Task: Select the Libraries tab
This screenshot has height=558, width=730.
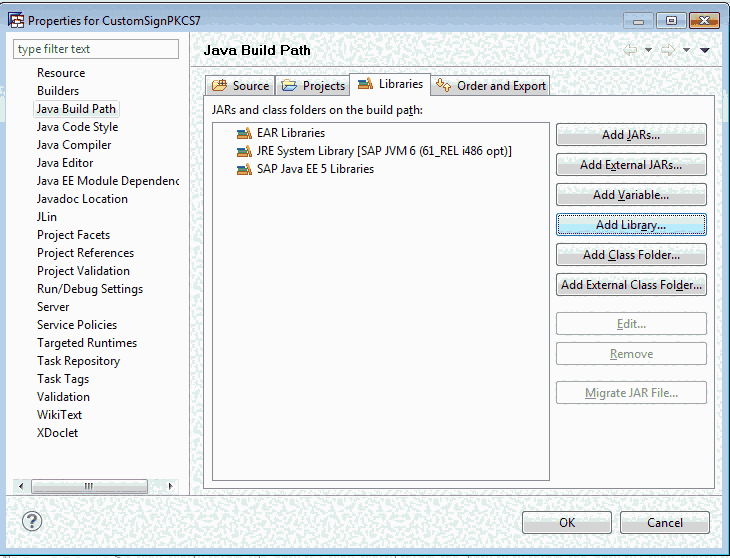Action: [x=390, y=84]
